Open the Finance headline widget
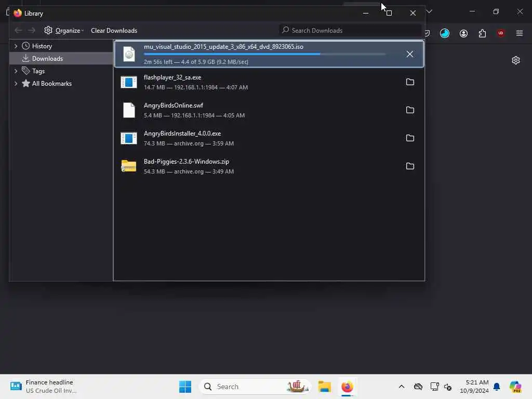This screenshot has width=532, height=399. pyautogui.click(x=44, y=387)
